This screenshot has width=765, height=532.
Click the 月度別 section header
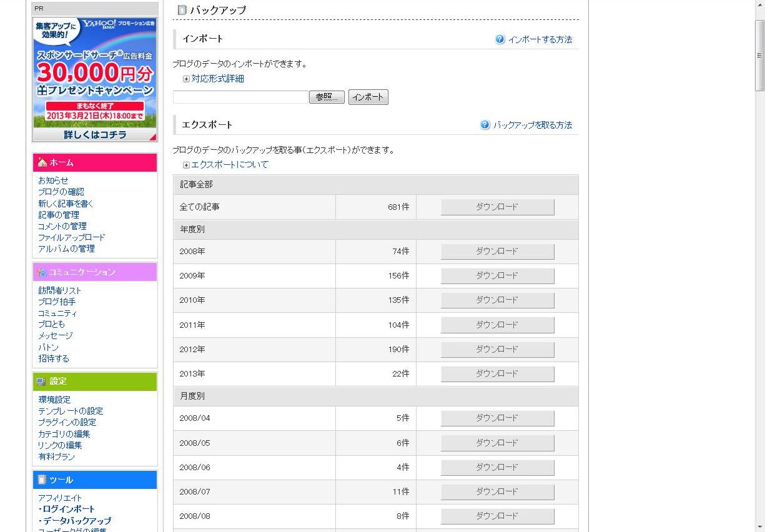point(376,397)
